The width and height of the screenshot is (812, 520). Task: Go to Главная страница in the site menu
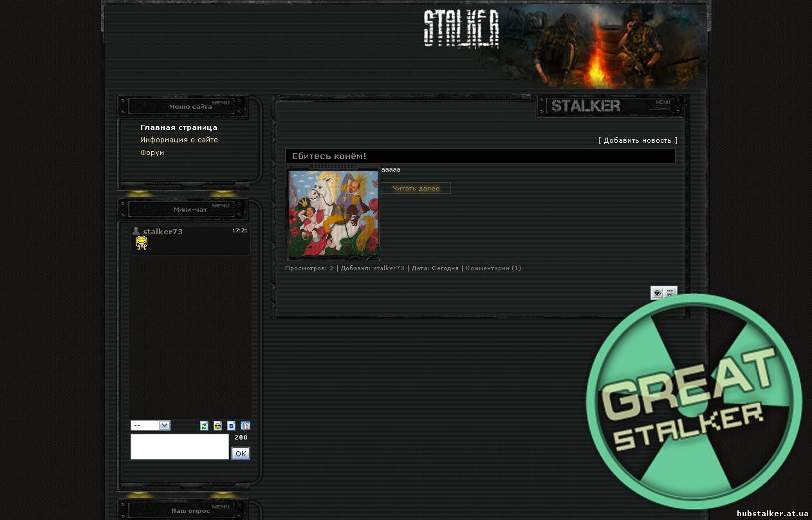click(179, 127)
